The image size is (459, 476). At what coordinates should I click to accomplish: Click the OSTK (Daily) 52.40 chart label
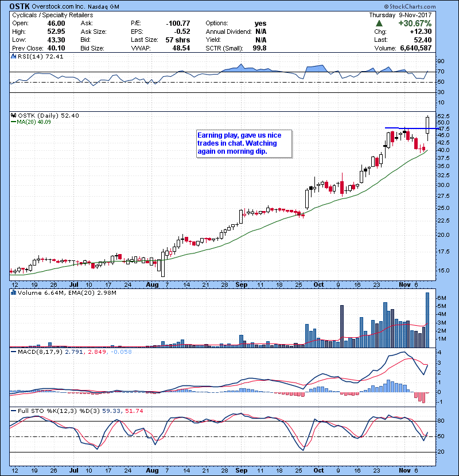(48, 115)
